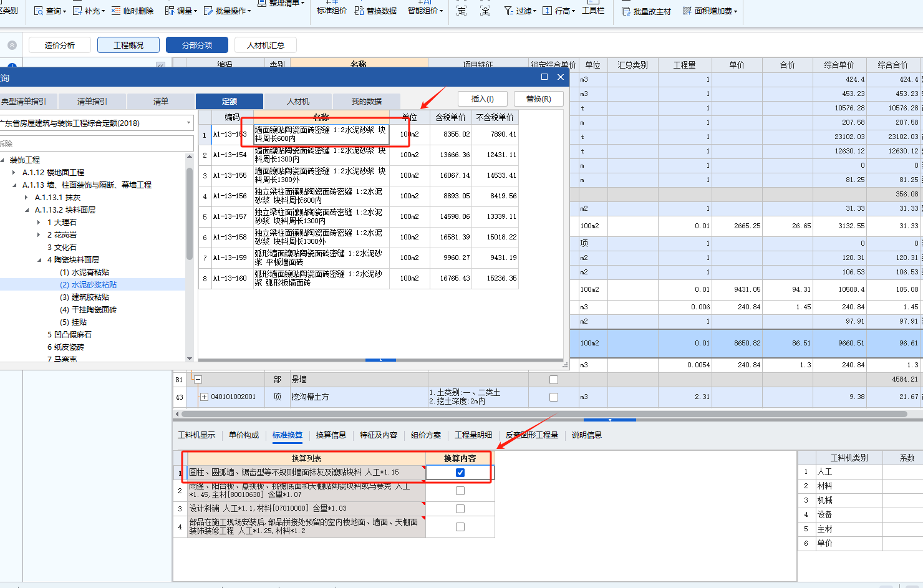Toggle the checkbox in the 挖沟槽土方 row
Viewport: 923px width, 588px height.
coord(554,397)
